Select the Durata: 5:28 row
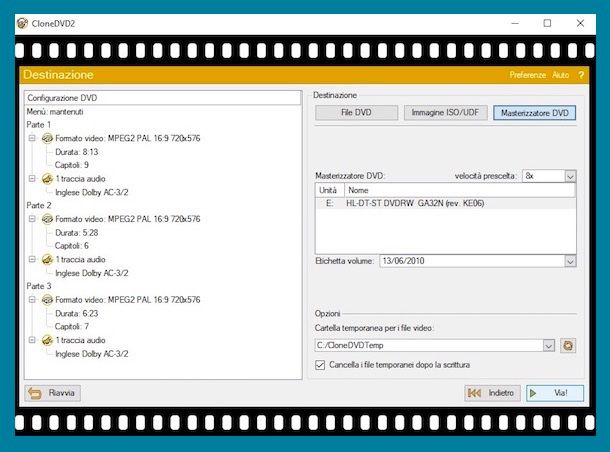Viewport: 610px width, 452px height. [77, 233]
